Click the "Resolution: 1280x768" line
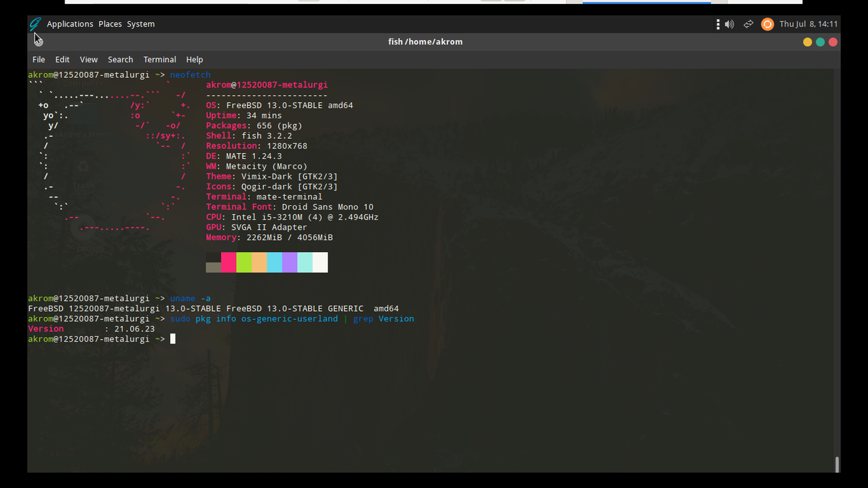The height and width of the screenshot is (488, 868). click(257, 146)
